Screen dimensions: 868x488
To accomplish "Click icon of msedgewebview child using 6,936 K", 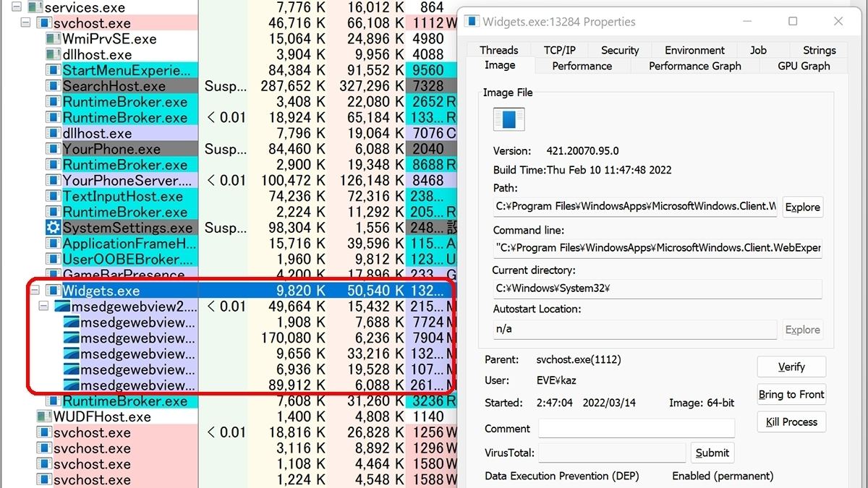I will 71,369.
